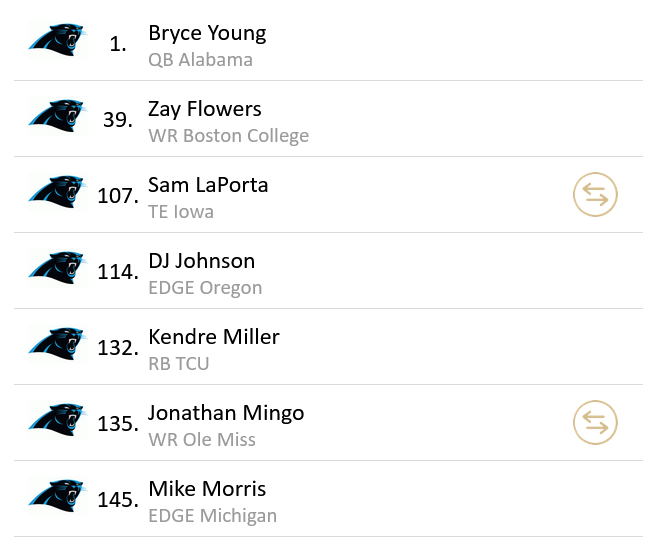The height and width of the screenshot is (558, 672).
Task: Click the Panthers logo next to Sam LaPorta
Action: (x=57, y=192)
